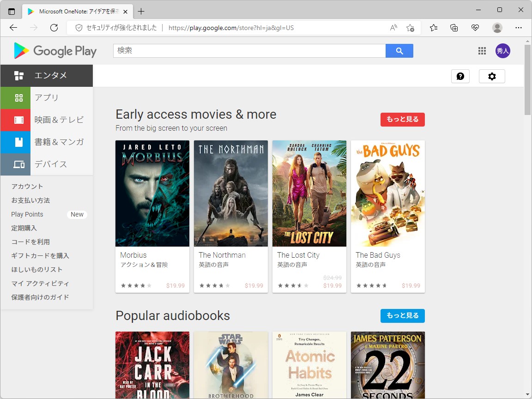Click the Early access movies & more heading
Viewport: 532px width, 399px height.
click(196, 115)
